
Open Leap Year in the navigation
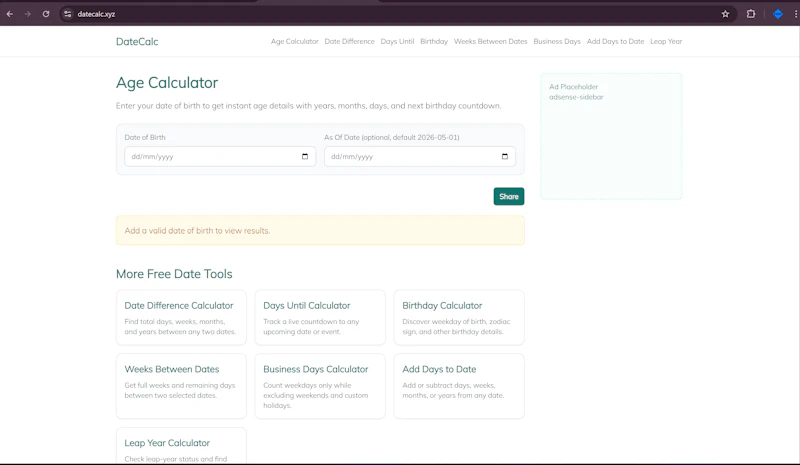click(x=666, y=41)
